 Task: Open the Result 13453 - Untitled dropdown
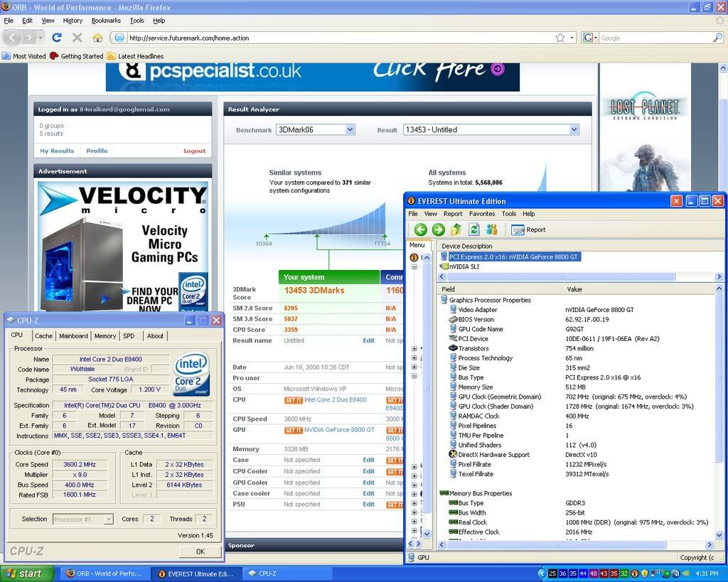pyautogui.click(x=574, y=130)
